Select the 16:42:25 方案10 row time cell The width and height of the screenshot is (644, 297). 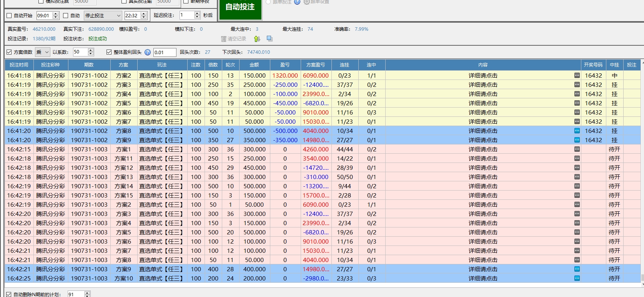point(19,278)
